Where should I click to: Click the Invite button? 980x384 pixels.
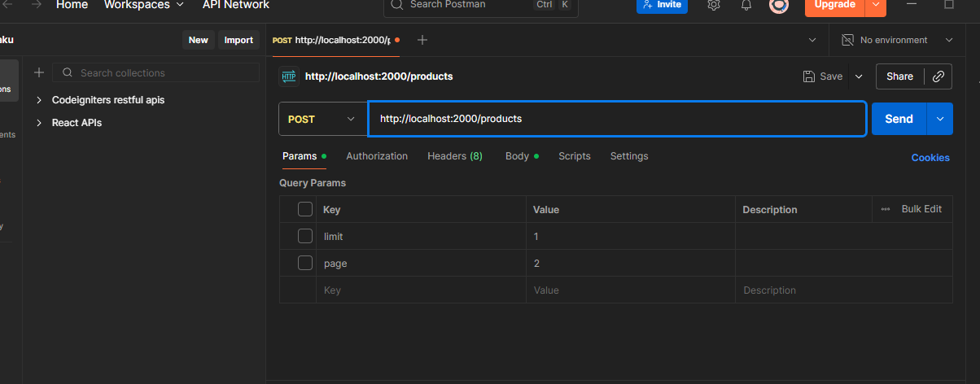point(662,5)
